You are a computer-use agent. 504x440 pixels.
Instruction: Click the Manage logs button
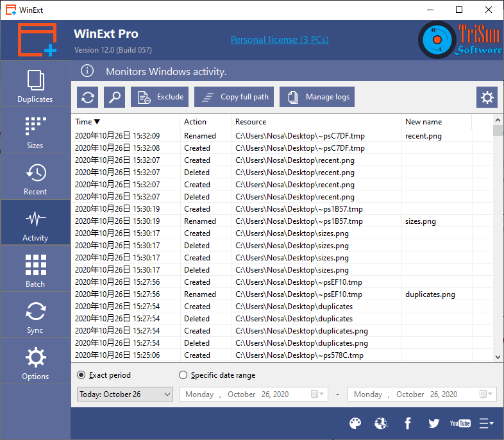click(x=317, y=97)
